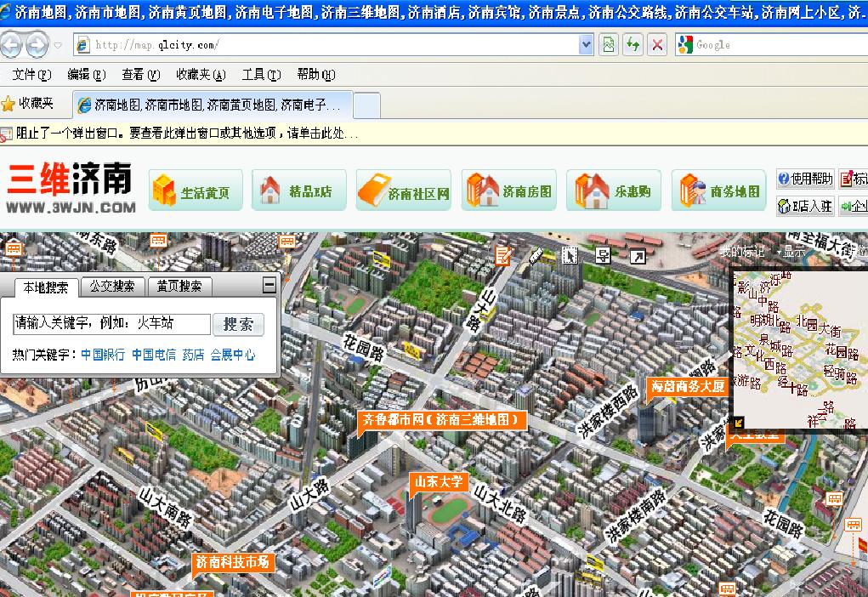Screen dimensions: 868x597
Task: Open the 乐惠购 section
Action: pyautogui.click(x=613, y=190)
